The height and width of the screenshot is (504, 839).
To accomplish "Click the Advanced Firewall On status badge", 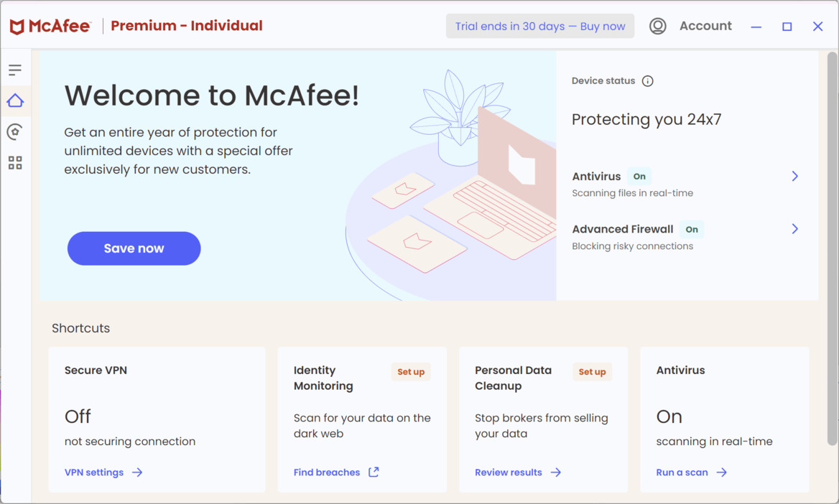I will pyautogui.click(x=692, y=230).
